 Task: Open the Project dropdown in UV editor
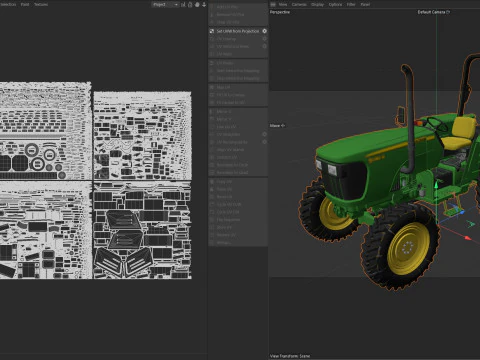(x=165, y=4)
